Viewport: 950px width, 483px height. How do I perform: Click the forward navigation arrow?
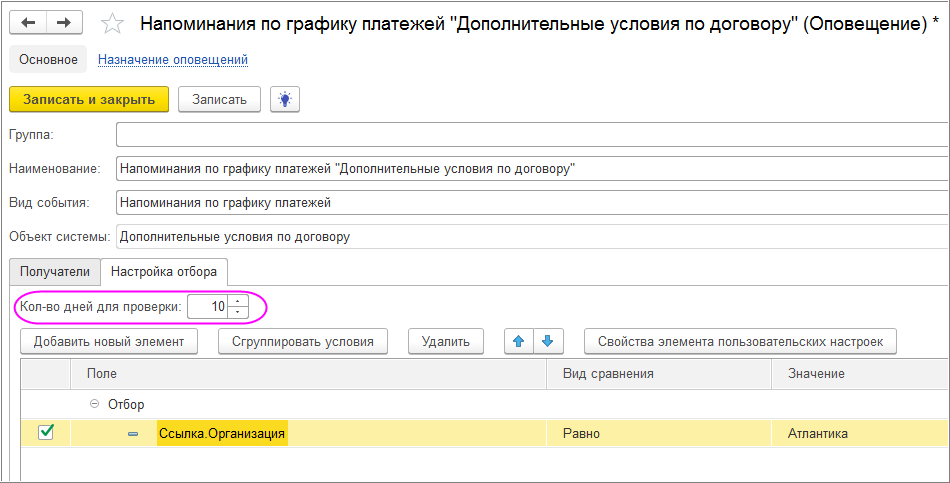click(x=64, y=23)
